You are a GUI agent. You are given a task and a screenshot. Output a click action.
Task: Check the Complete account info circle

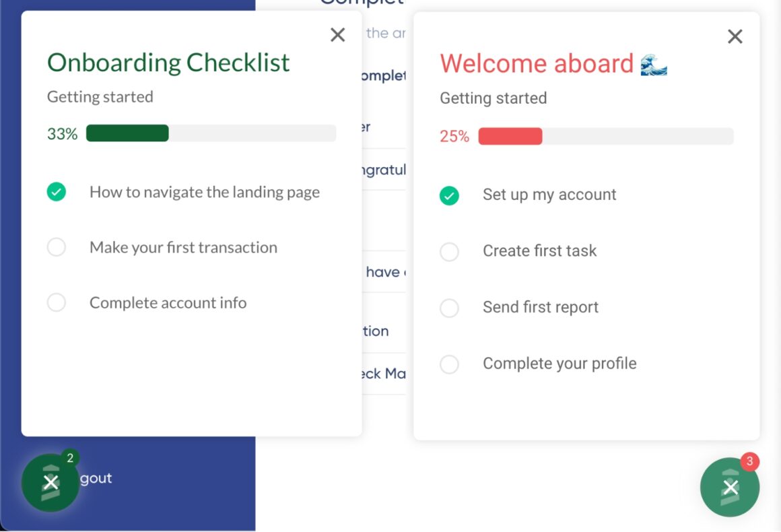point(57,302)
